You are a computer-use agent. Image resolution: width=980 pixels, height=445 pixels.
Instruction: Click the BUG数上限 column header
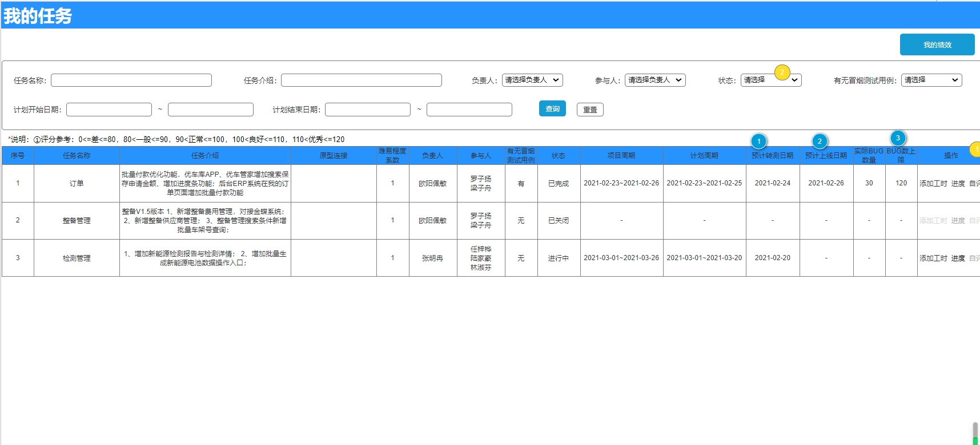[x=901, y=155]
